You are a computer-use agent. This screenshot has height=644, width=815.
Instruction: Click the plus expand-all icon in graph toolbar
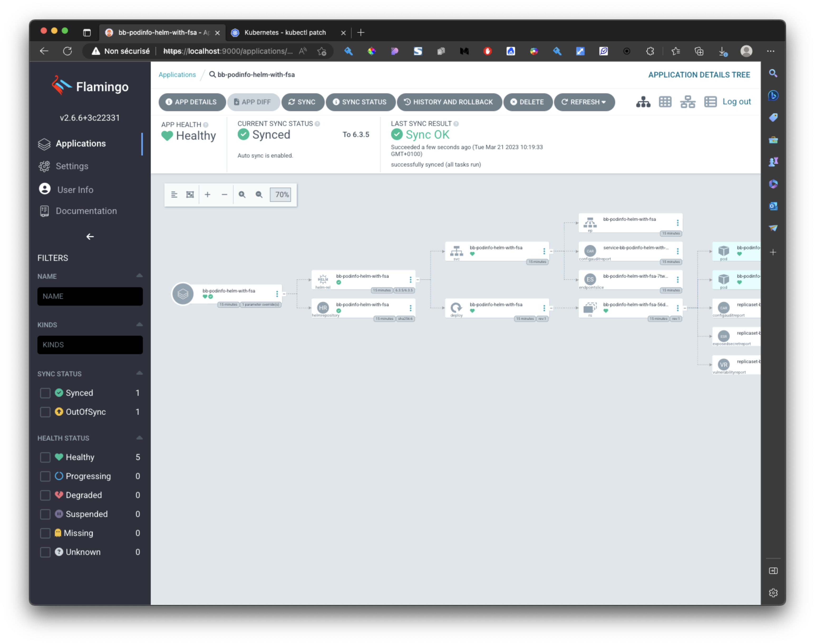point(207,195)
